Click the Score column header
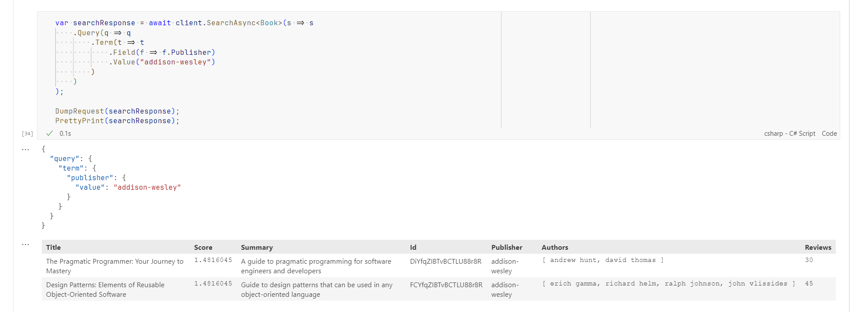Screen dimensions: 868x312 [x=203, y=247]
